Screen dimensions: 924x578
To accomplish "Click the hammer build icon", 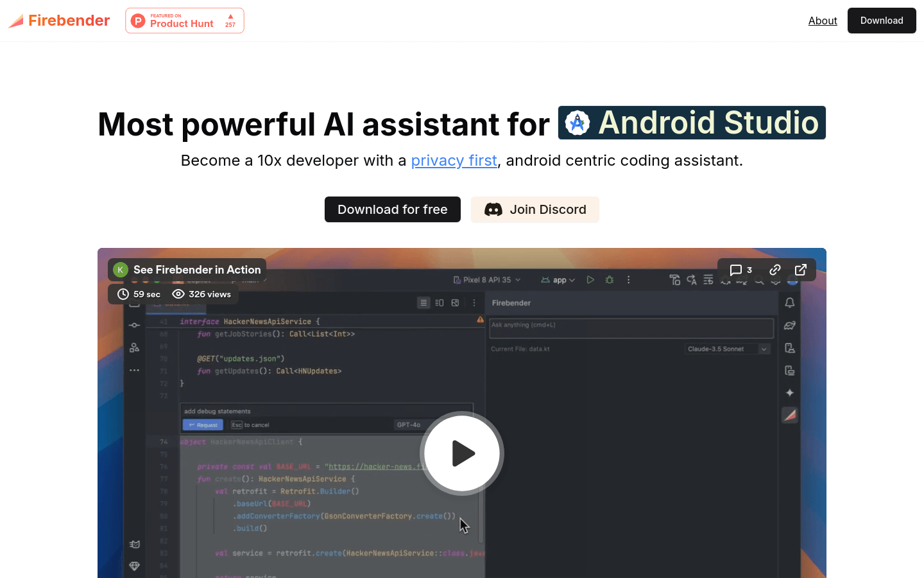I will (674, 280).
